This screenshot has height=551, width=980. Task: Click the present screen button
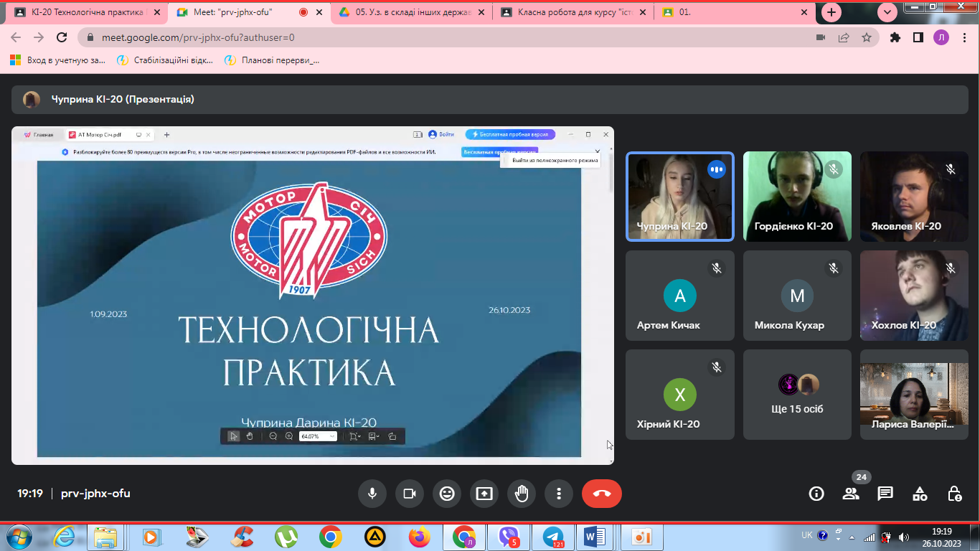[484, 494]
